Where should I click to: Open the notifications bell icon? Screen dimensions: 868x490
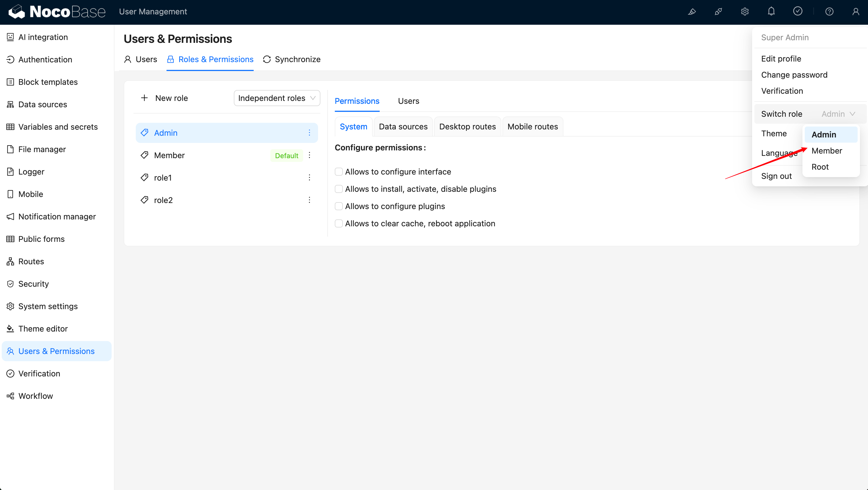[771, 12]
